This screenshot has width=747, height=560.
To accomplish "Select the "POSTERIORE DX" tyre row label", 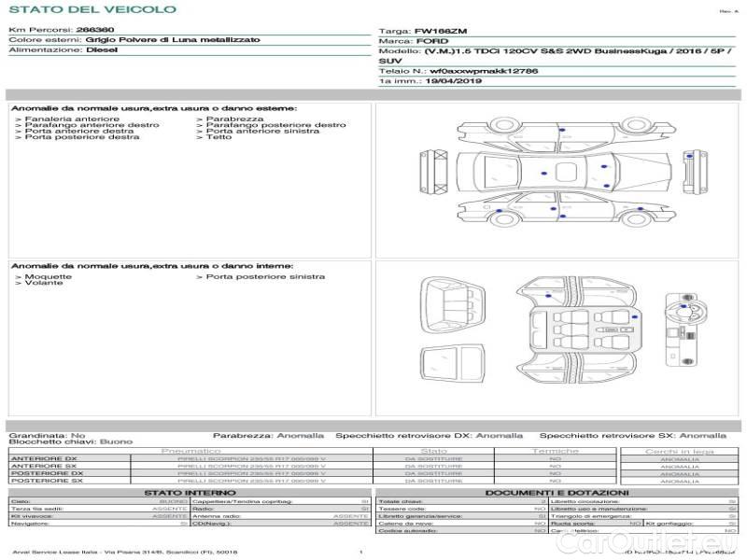I will pyautogui.click(x=48, y=474).
